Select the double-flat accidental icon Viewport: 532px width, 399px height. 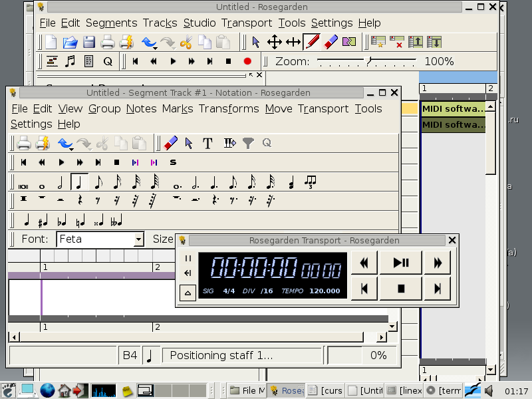116,221
